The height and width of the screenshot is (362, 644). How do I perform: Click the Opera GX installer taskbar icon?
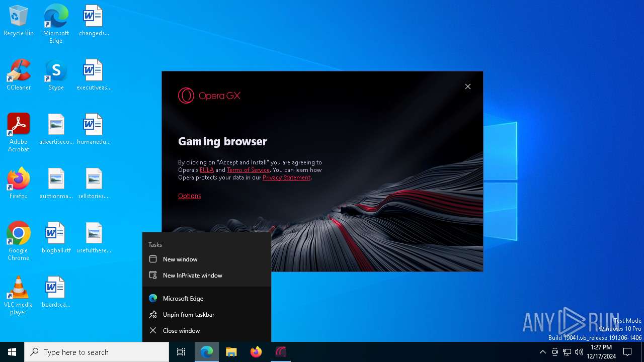coord(281,352)
